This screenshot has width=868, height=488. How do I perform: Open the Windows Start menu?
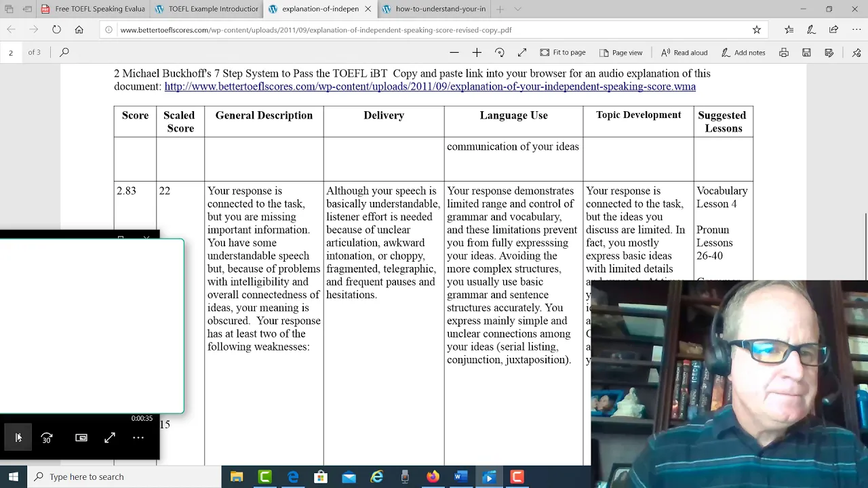click(14, 476)
